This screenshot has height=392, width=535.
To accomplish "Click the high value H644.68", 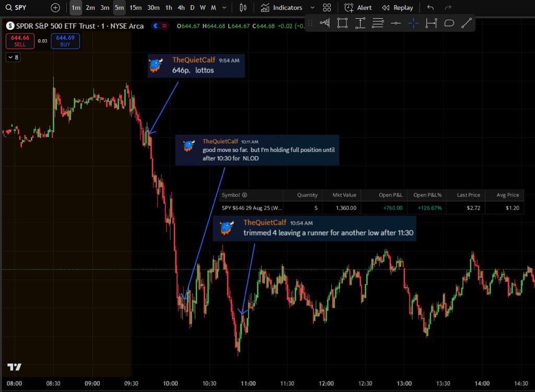I will tap(214, 26).
